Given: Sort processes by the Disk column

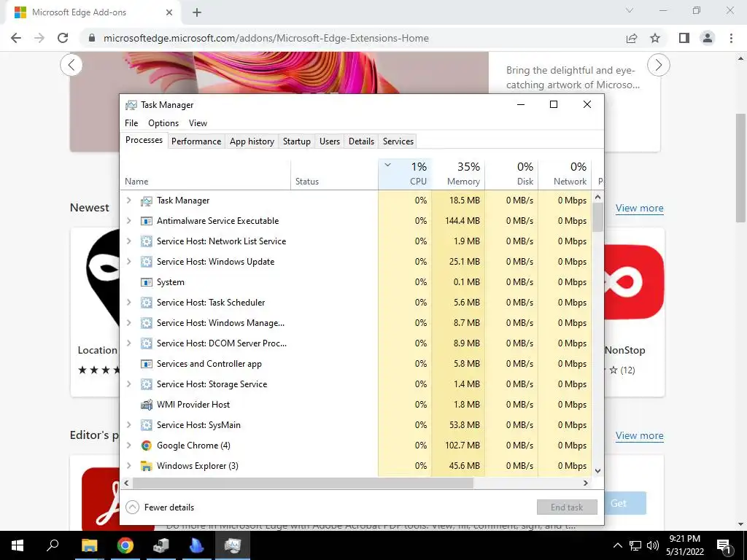Looking at the screenshot, I should (x=511, y=174).
